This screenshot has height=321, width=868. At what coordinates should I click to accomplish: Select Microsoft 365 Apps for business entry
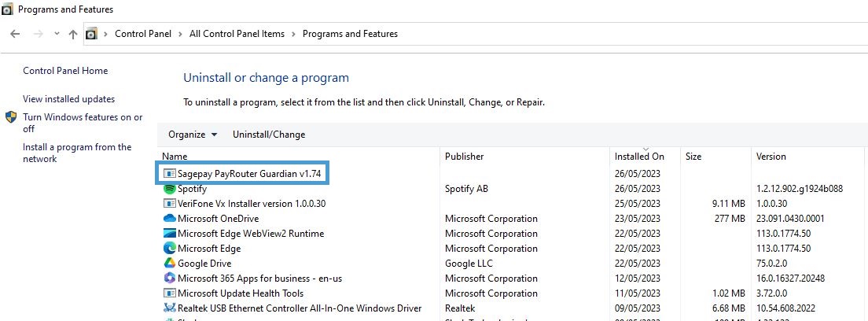[261, 279]
